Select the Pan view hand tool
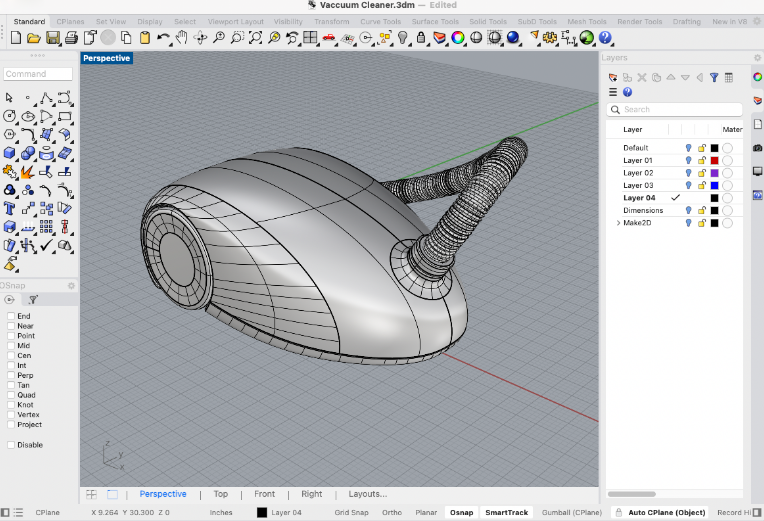 (x=181, y=38)
